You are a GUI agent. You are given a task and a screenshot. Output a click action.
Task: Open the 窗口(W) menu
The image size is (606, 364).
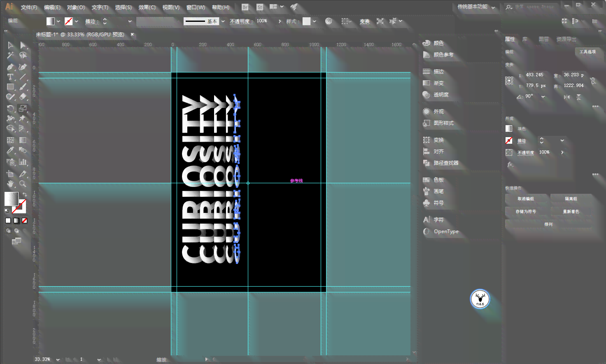196,7
